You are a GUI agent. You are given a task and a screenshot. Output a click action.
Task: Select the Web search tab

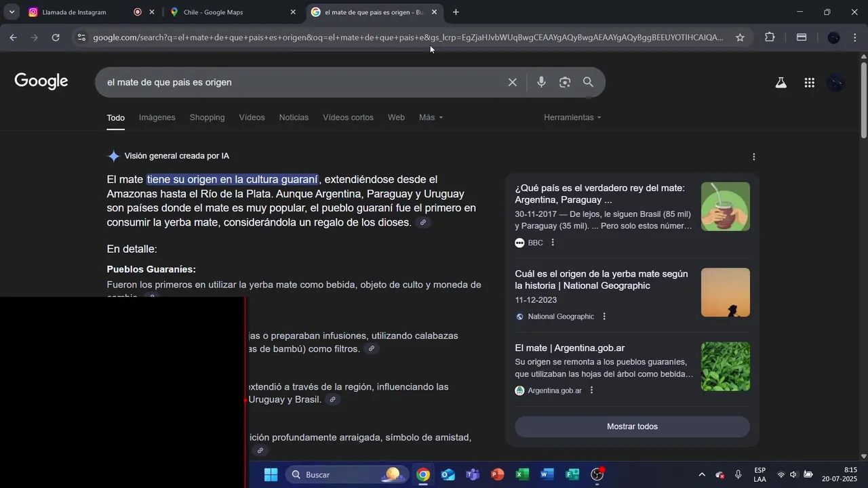396,117
